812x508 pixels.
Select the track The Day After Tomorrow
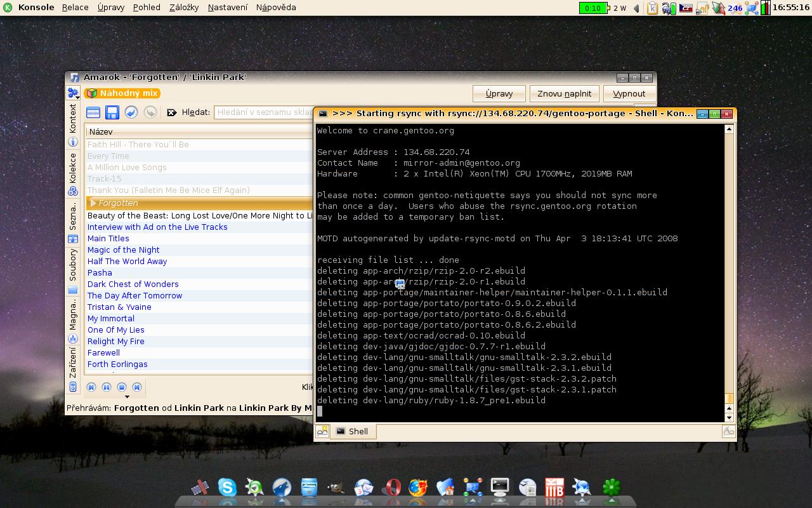click(199, 296)
